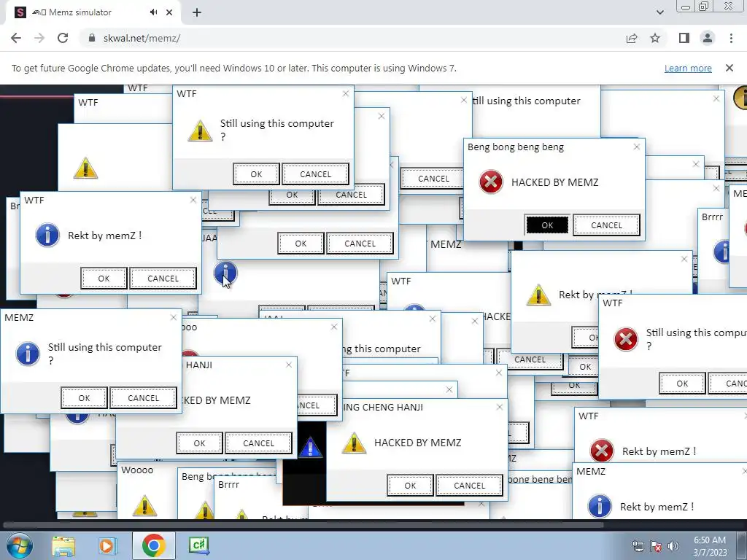This screenshot has height=560, width=747.
Task: Open the C# application in the taskbar
Action: click(x=198, y=545)
